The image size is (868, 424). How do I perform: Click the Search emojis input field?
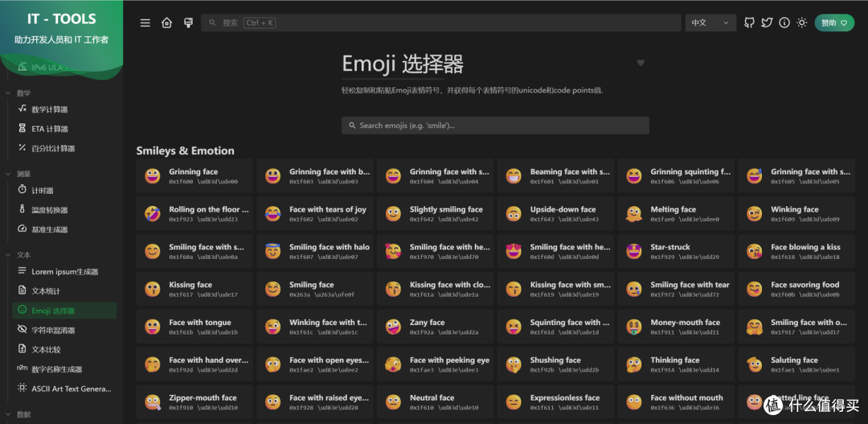(495, 126)
